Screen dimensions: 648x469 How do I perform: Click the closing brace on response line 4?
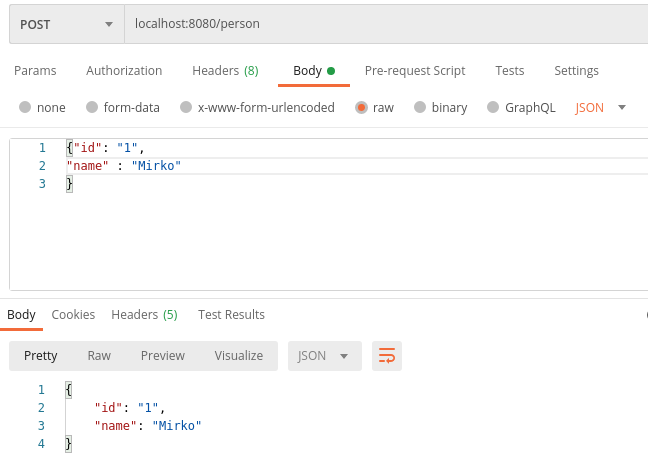click(x=69, y=444)
